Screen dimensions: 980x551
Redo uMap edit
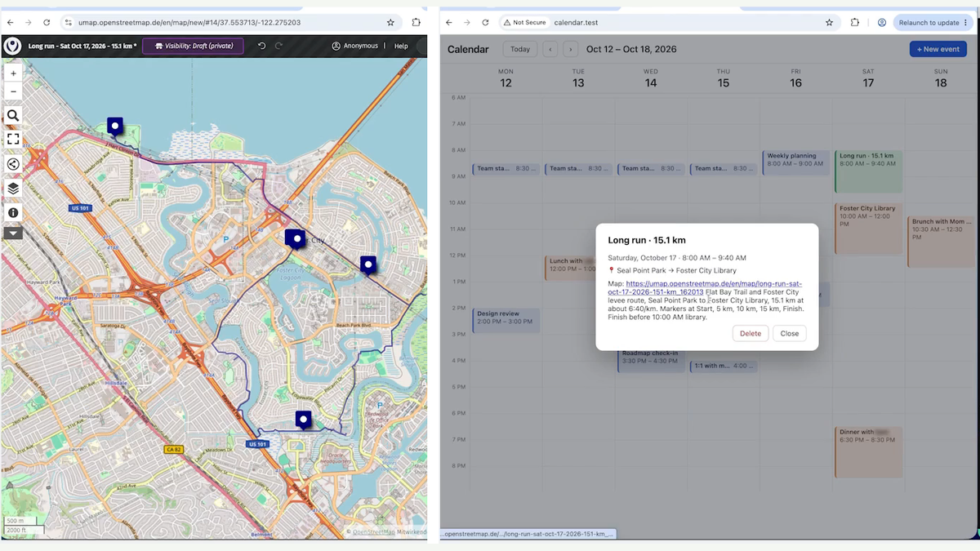pos(278,46)
